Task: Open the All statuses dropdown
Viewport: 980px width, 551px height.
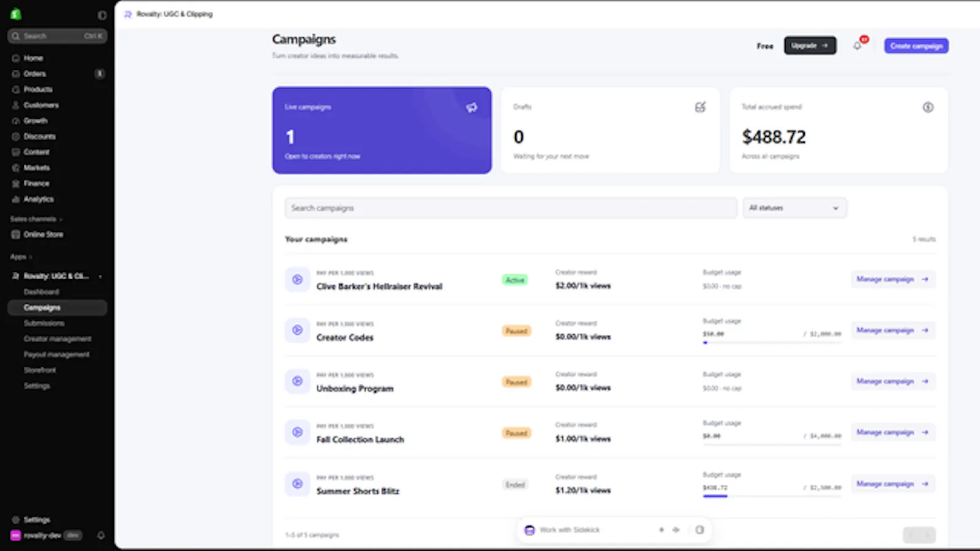Action: point(794,208)
